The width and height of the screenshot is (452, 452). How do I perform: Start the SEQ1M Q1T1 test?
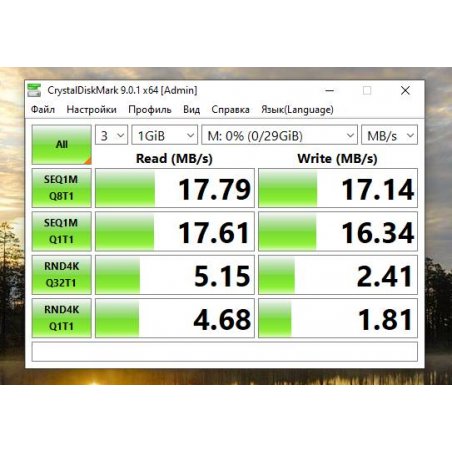[x=62, y=231]
